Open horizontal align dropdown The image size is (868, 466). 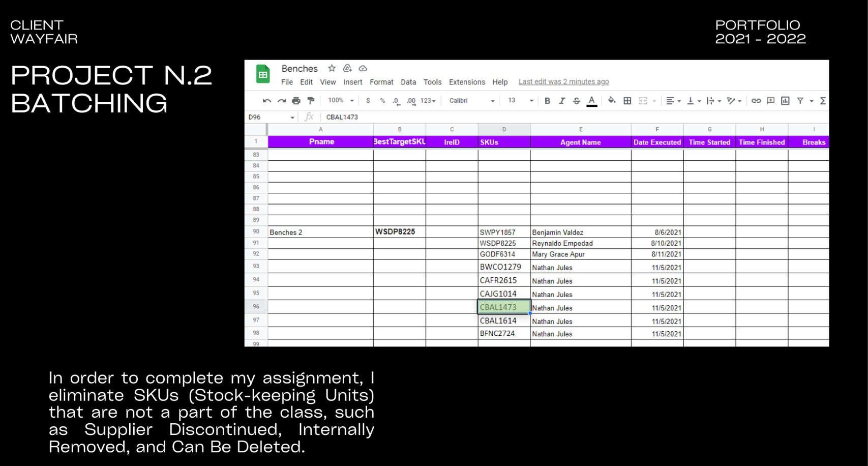pyautogui.click(x=673, y=101)
